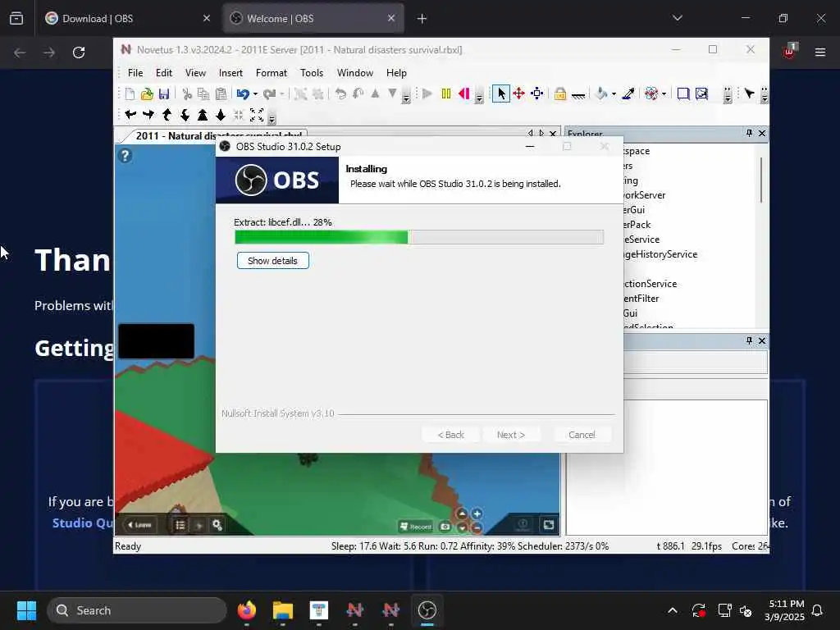The image size is (840, 630).
Task: Open the Material dropdown arrow
Action: click(x=664, y=94)
